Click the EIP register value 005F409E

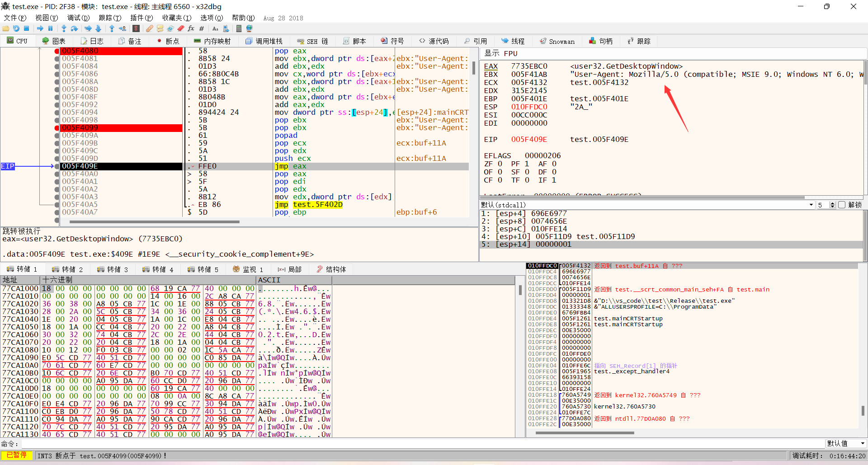coord(529,140)
